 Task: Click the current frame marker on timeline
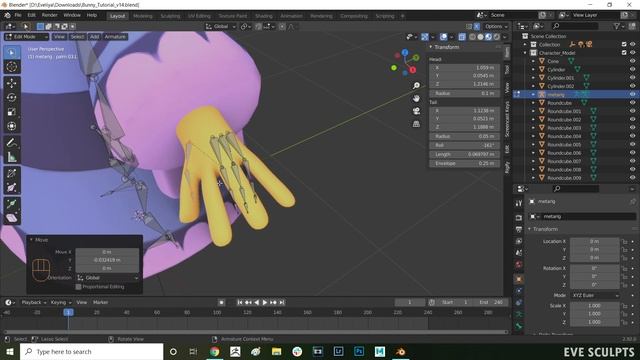pos(69,312)
